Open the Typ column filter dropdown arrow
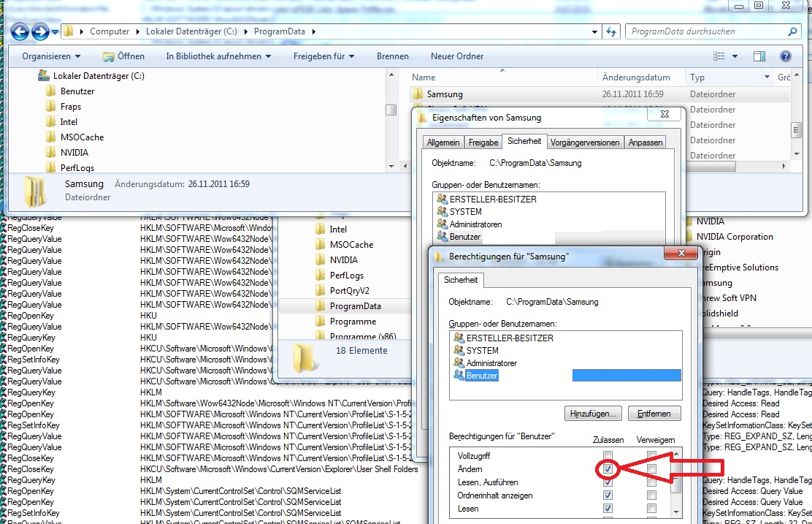The height and width of the screenshot is (524, 812). pos(767,77)
